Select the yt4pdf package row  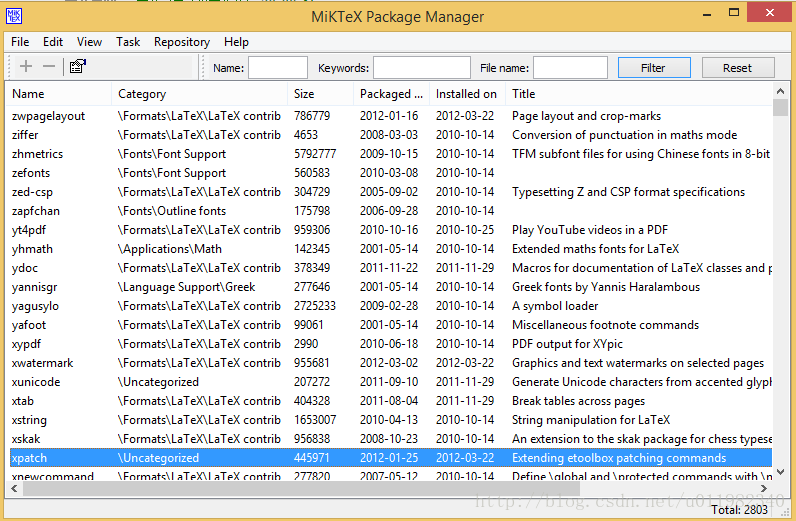(x=391, y=230)
